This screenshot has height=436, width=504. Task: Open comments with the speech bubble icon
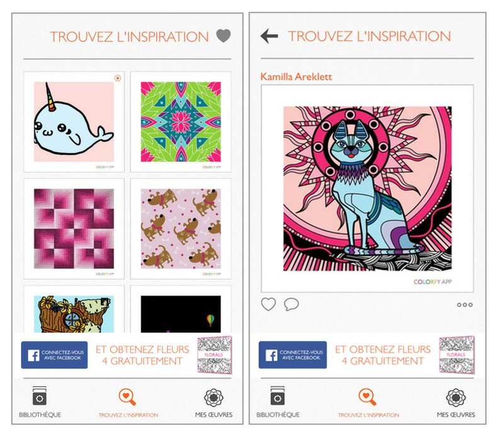(292, 304)
